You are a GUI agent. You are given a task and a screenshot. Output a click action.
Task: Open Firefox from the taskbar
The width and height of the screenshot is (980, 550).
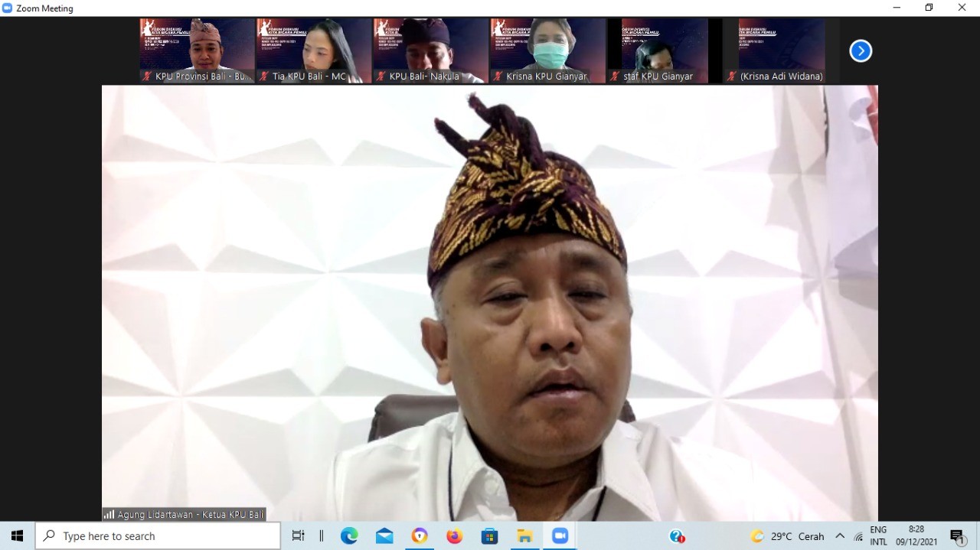point(455,536)
